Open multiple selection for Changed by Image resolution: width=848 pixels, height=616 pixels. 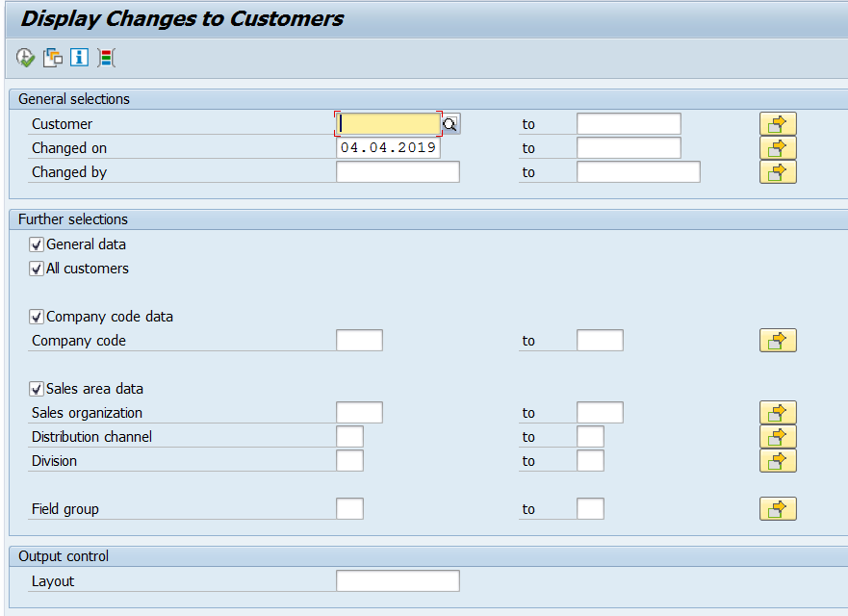pos(778,172)
